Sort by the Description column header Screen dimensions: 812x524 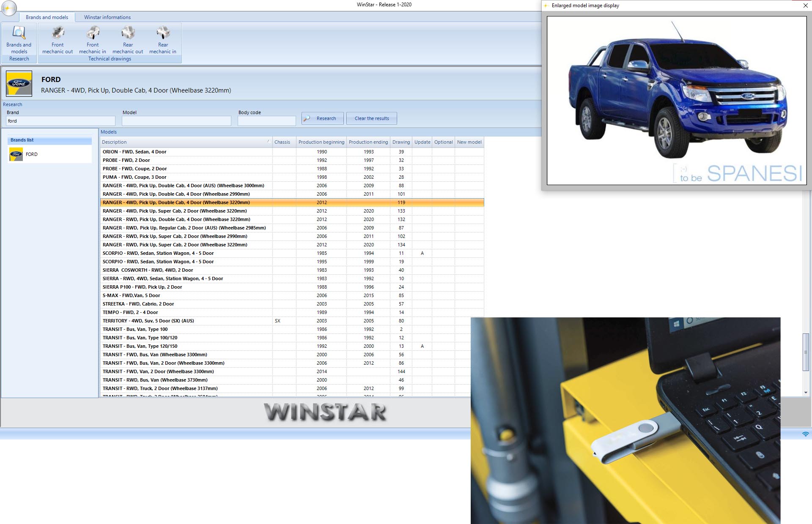coord(186,142)
